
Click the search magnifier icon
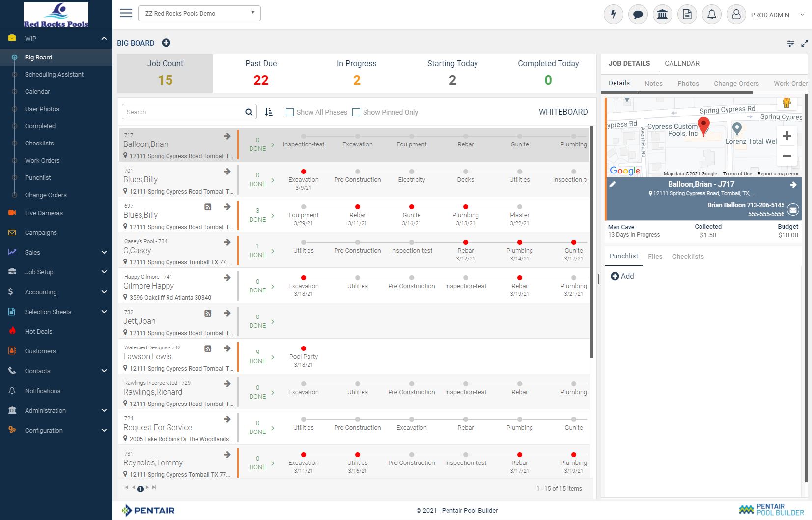[249, 112]
